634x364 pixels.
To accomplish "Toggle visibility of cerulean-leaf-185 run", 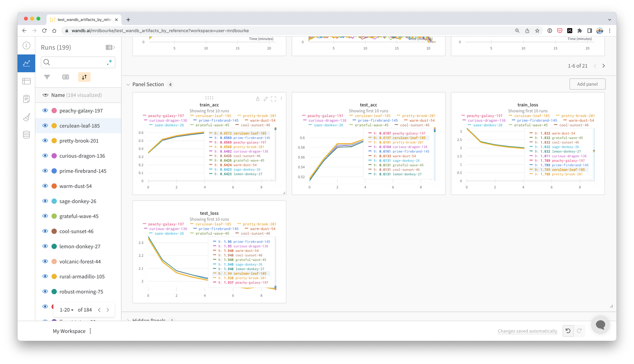I will click(45, 125).
